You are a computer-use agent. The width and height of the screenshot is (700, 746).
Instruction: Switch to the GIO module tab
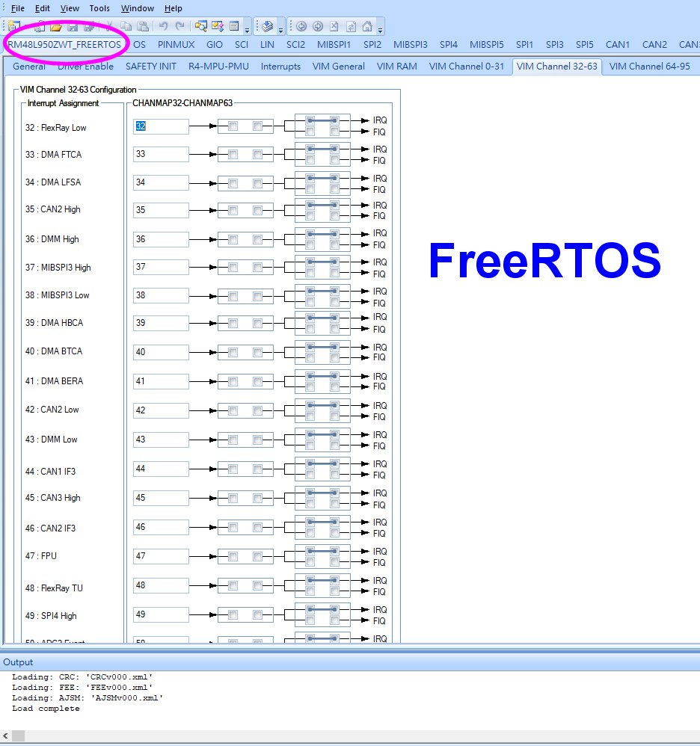[215, 45]
